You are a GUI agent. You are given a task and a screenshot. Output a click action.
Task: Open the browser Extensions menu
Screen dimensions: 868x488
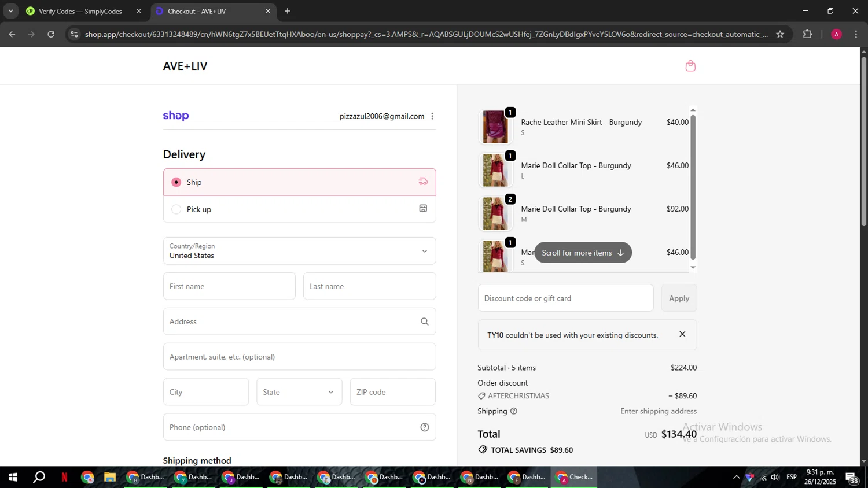click(x=808, y=34)
